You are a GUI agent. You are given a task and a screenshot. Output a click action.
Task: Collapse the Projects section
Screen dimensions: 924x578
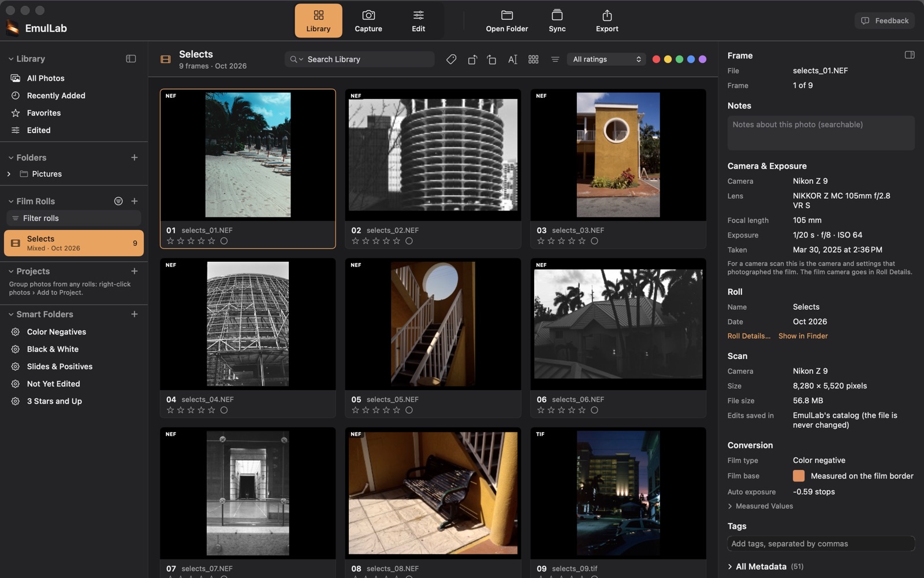[10, 271]
